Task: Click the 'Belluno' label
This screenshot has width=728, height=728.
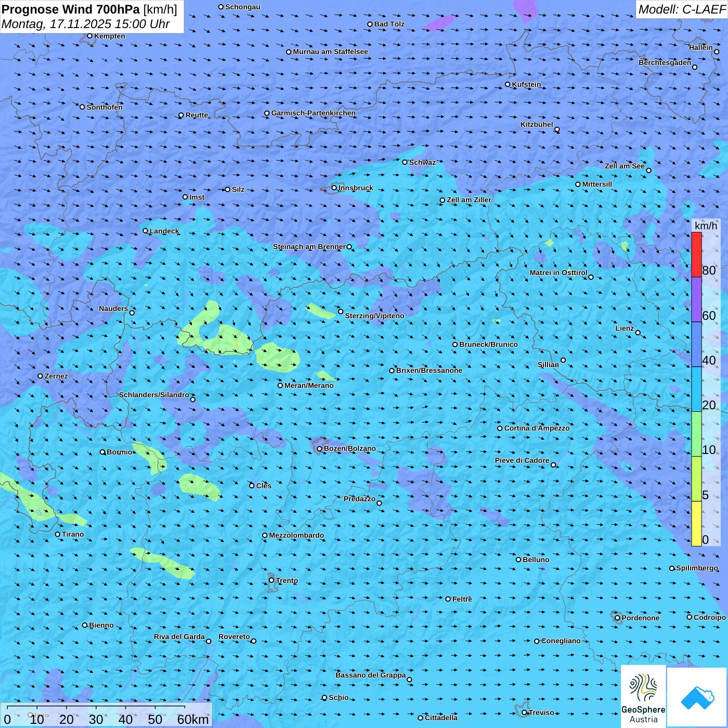Action: 536,560
